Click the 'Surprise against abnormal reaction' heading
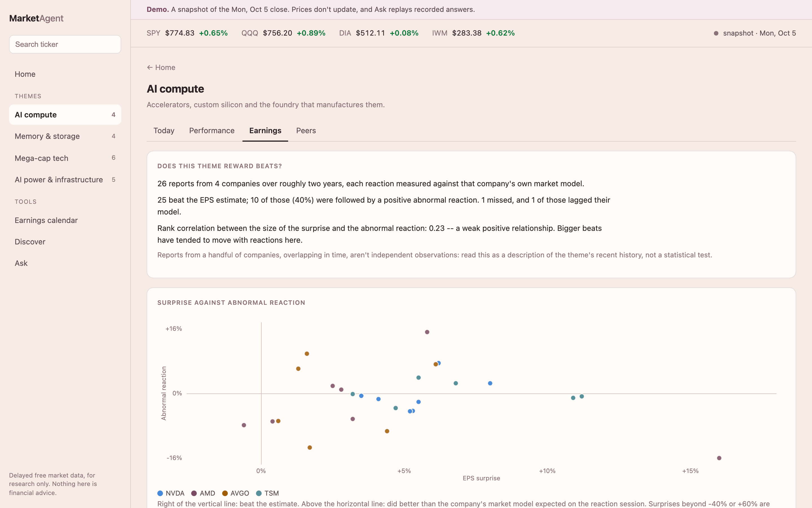Image resolution: width=812 pixels, height=508 pixels. 231,303
